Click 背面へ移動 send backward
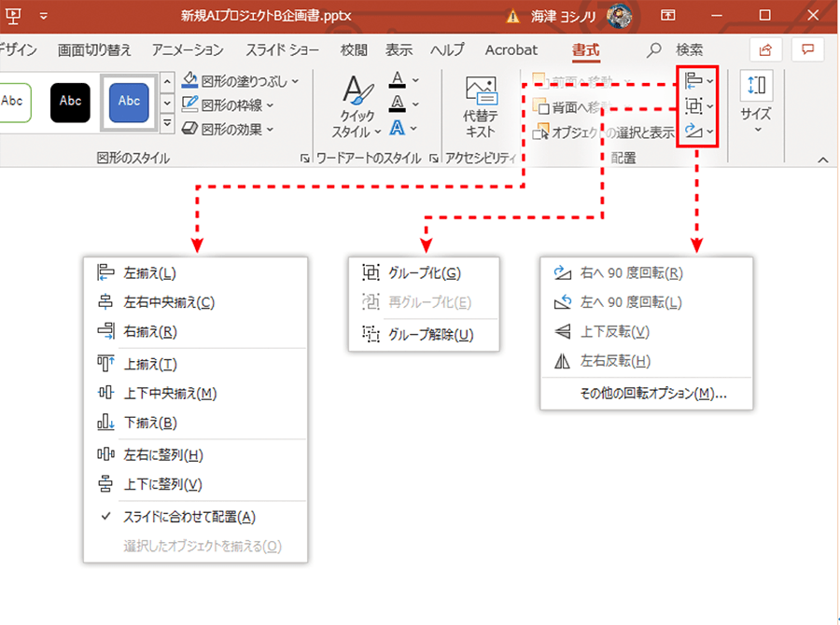 tap(572, 107)
